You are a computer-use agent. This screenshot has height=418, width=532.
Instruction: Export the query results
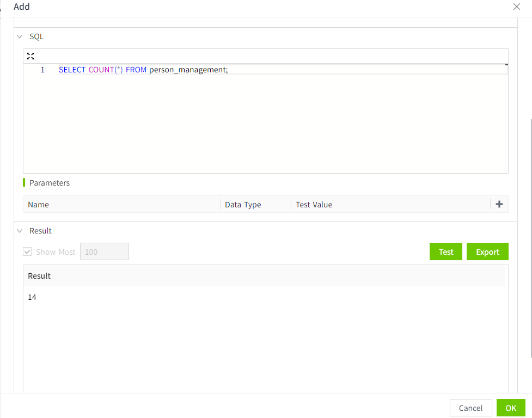click(487, 252)
